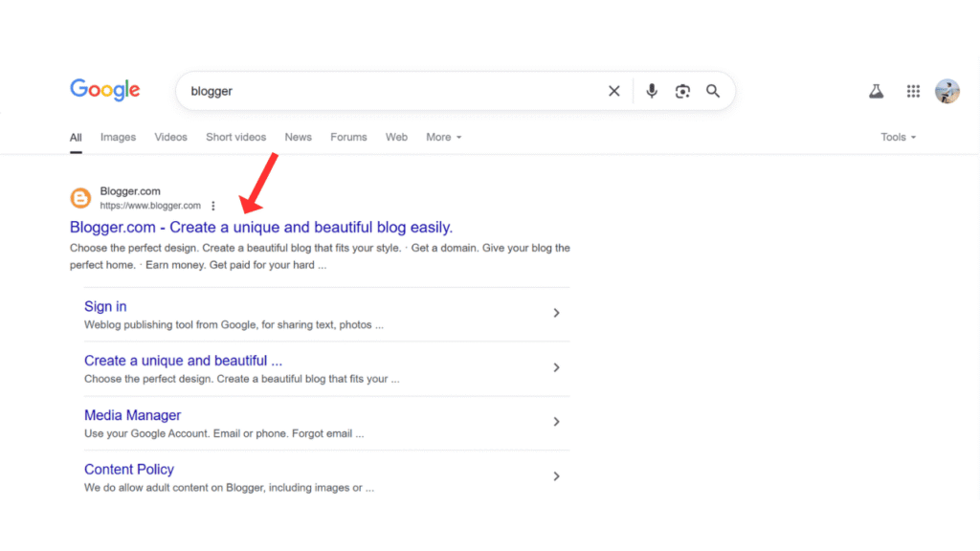This screenshot has width=980, height=551.
Task: Open the Blogger.com main result title
Action: tap(261, 228)
